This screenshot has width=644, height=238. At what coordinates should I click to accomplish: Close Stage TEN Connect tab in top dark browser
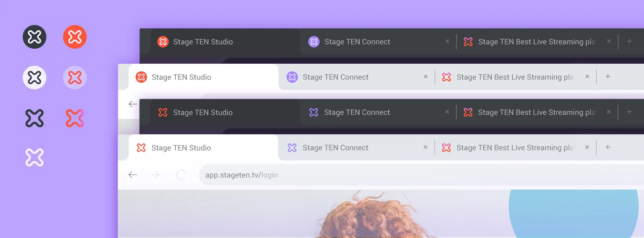(447, 41)
